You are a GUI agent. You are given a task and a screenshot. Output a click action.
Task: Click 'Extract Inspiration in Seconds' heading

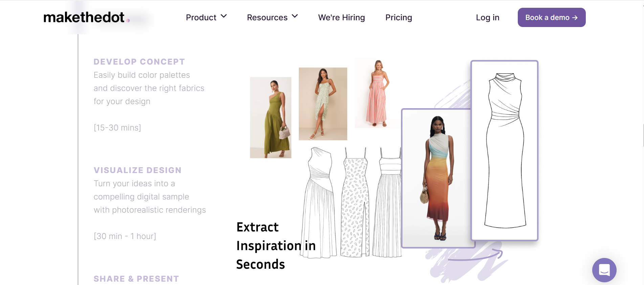[x=276, y=246]
